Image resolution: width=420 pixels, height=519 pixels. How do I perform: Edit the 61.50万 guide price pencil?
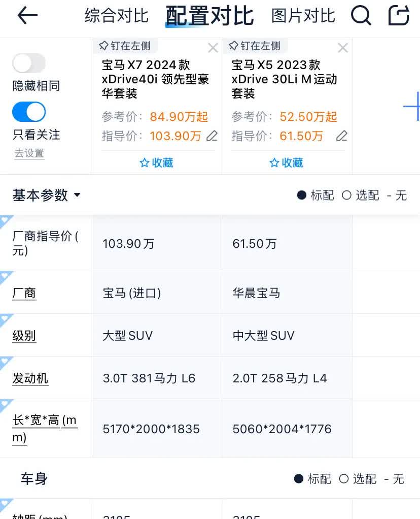341,136
